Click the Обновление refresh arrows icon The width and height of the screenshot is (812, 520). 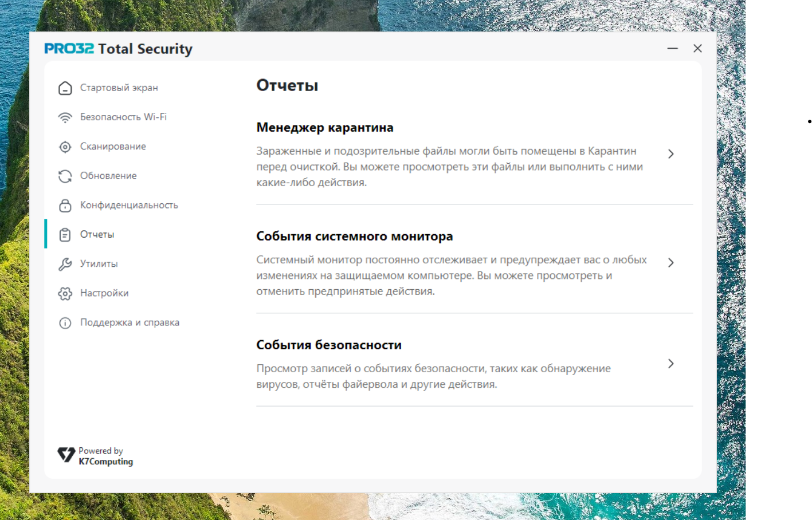tap(65, 176)
